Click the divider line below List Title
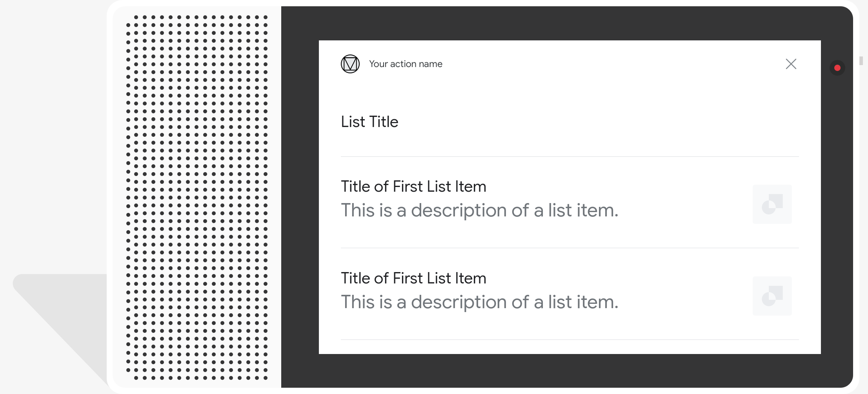868x394 pixels. (570, 156)
